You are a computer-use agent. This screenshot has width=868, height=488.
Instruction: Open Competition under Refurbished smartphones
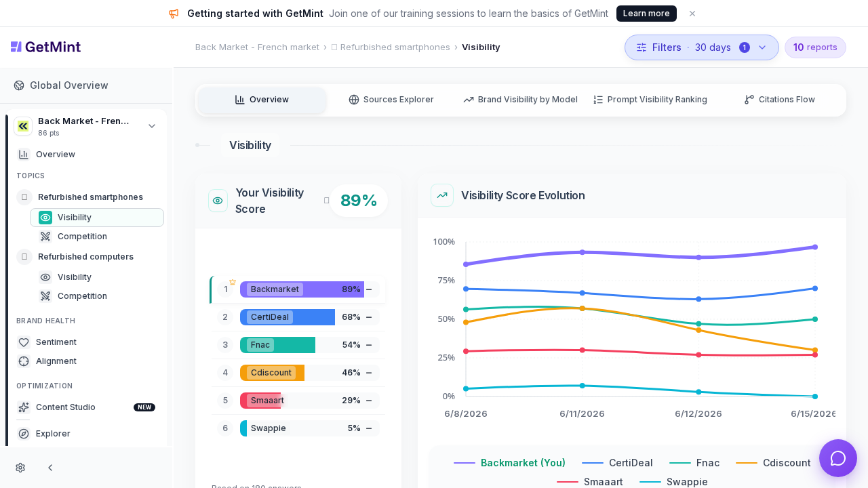pyautogui.click(x=97, y=237)
